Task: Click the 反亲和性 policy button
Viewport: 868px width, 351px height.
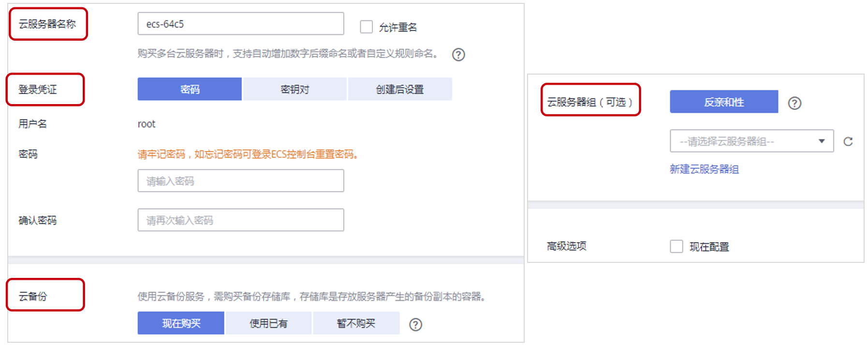Action: coord(724,102)
